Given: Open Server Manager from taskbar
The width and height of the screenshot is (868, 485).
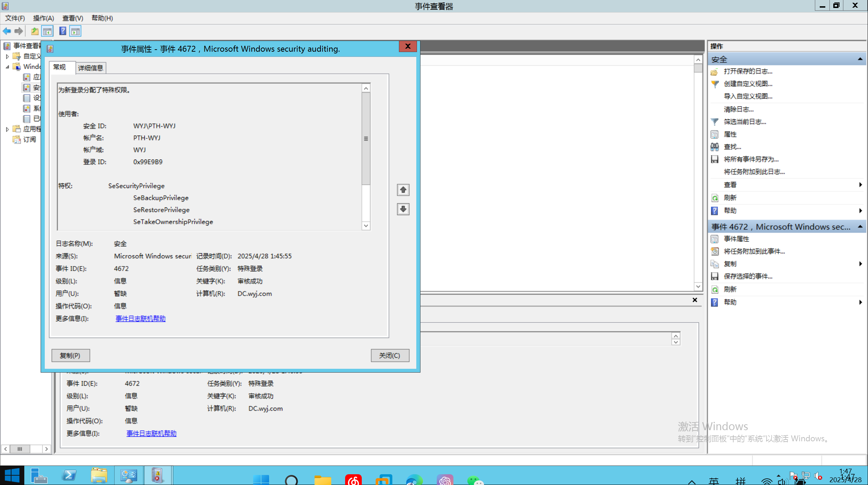Looking at the screenshot, I should [x=39, y=475].
